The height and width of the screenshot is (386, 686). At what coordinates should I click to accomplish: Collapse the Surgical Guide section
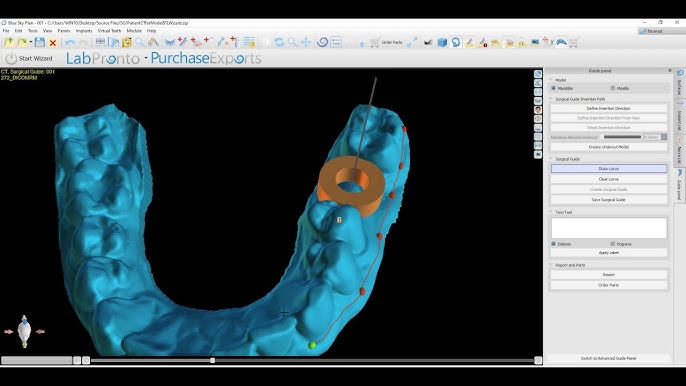tap(551, 159)
